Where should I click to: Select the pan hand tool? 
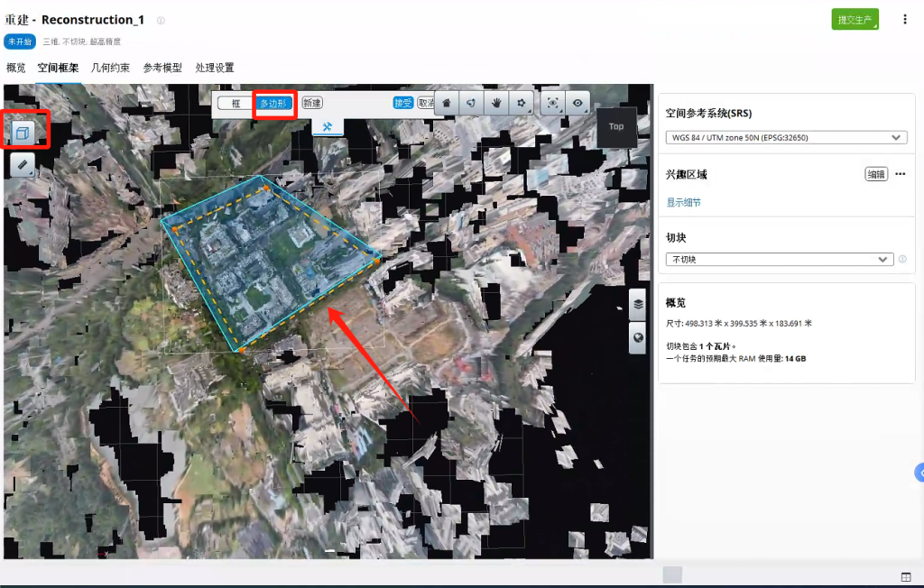point(496,103)
